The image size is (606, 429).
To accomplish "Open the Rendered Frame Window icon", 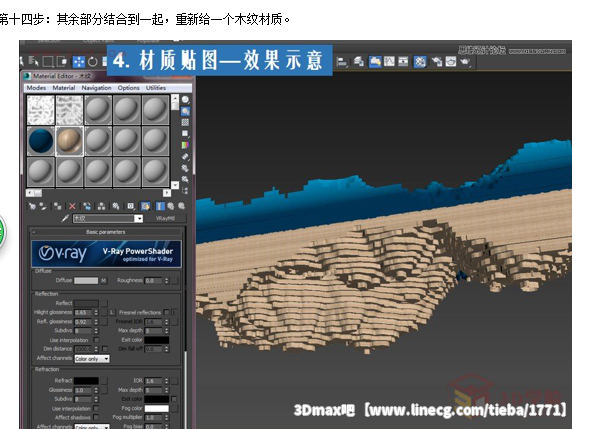I will [x=451, y=62].
